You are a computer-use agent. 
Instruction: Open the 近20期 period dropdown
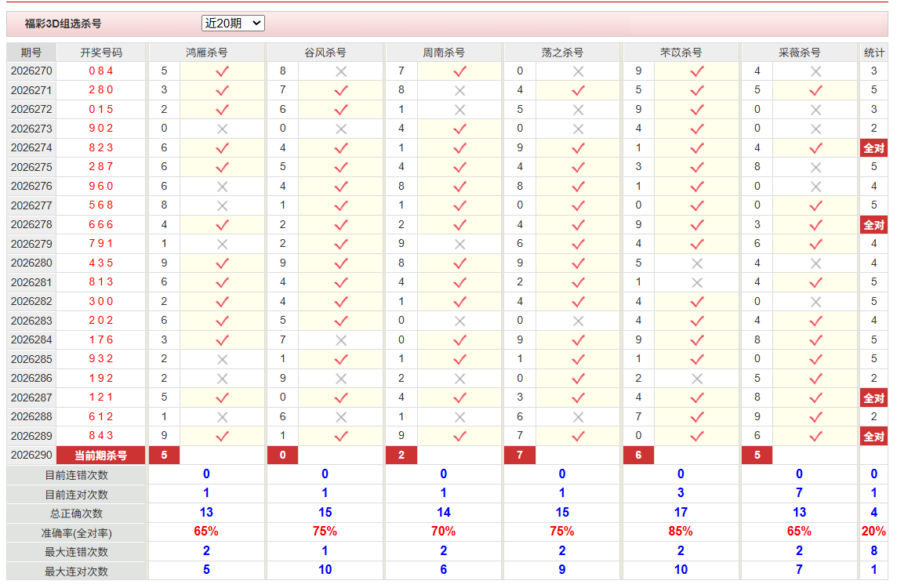click(233, 23)
